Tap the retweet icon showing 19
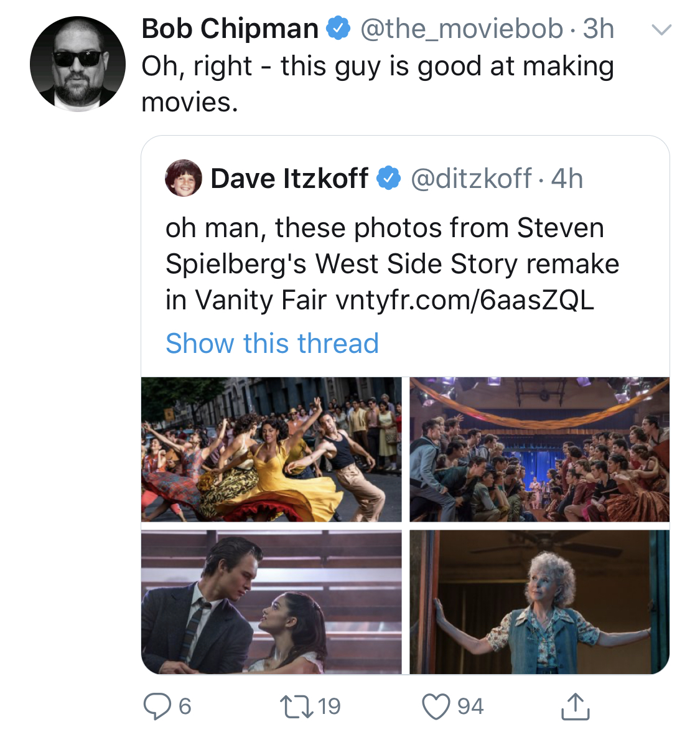Viewport: 700px width, 732px height. 296,706
